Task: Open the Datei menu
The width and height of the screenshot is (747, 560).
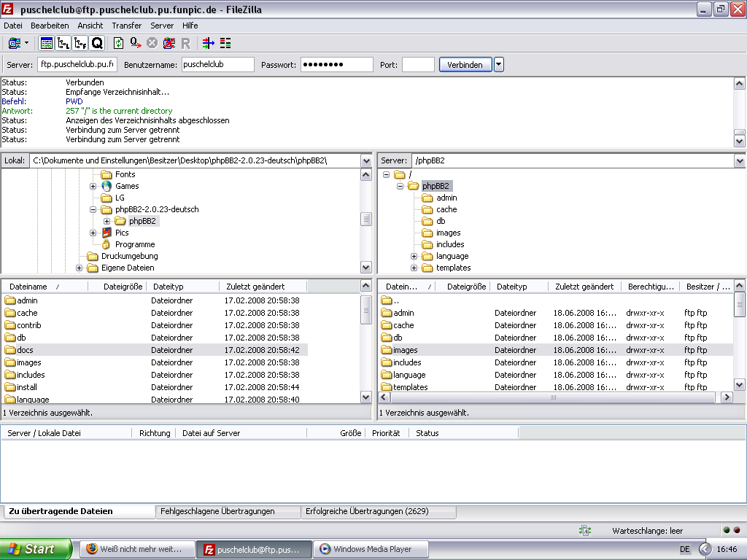Action: coord(13,26)
